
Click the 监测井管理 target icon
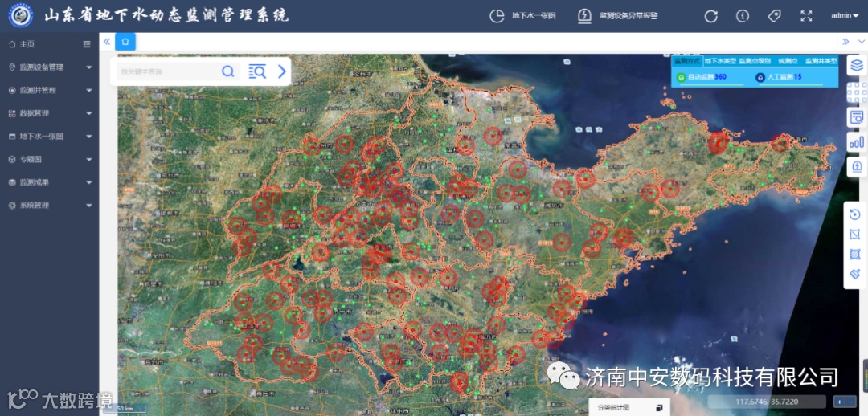[12, 90]
